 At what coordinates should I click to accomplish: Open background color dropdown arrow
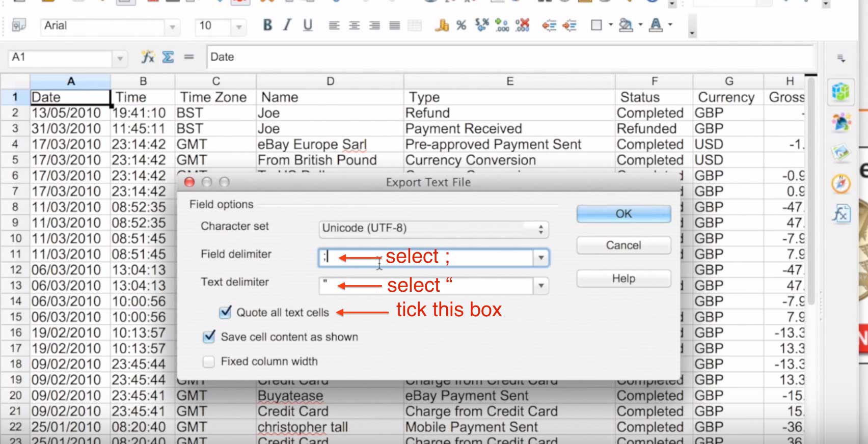pyautogui.click(x=640, y=25)
